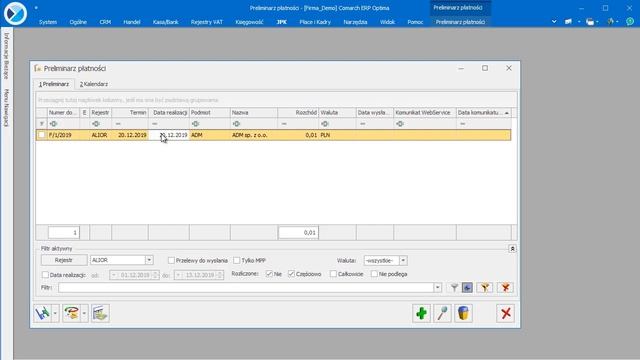
Task: Click the Comarch Optima logo button
Action: (x=16, y=13)
